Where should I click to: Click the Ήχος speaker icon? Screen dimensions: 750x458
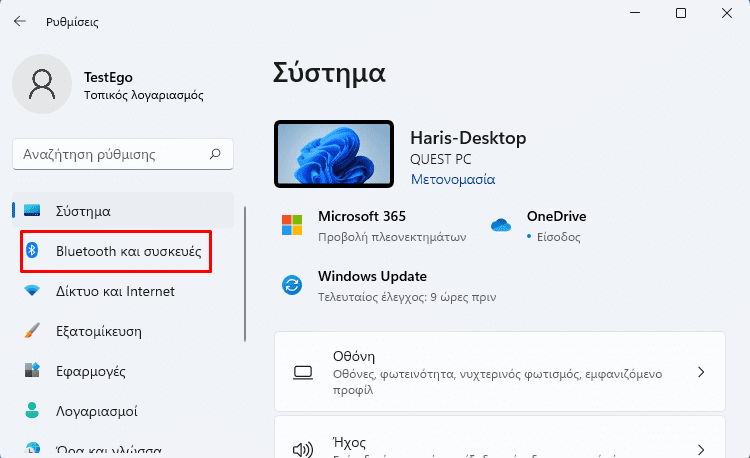click(x=303, y=449)
